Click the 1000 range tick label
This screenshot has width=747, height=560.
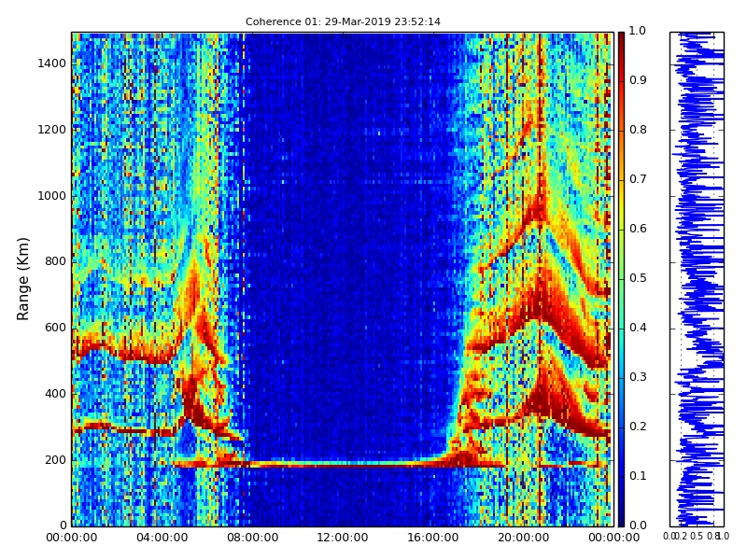tap(52, 196)
